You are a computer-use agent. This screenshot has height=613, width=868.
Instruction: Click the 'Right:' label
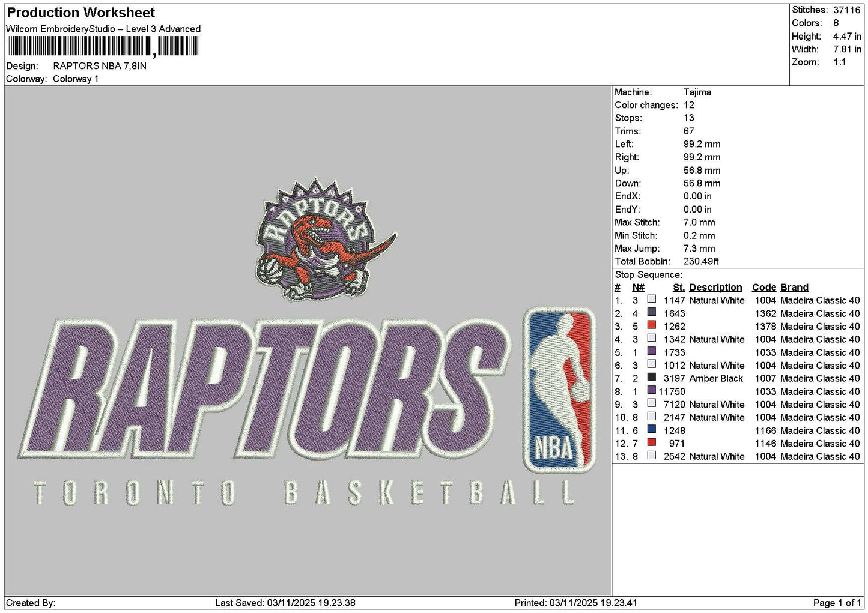tap(627, 157)
